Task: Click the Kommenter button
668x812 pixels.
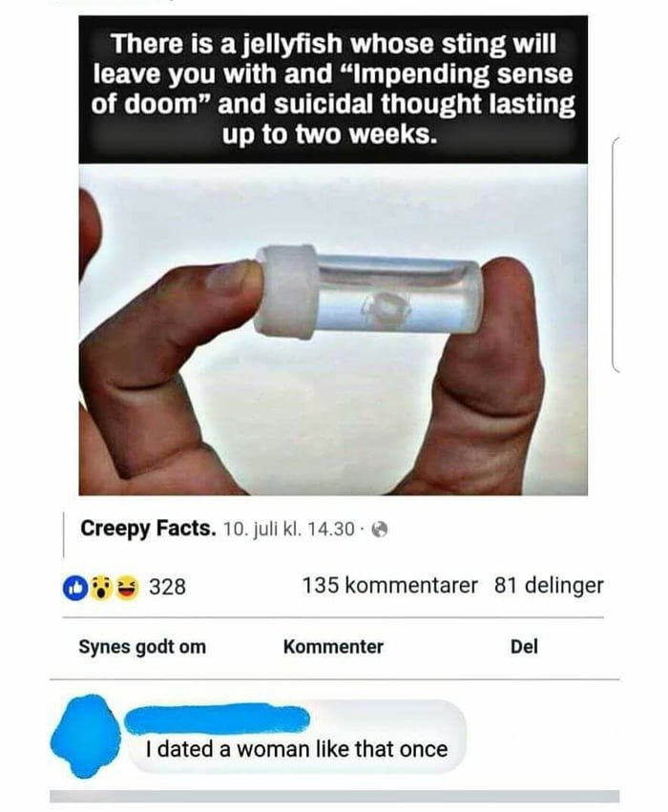Action: (x=333, y=646)
